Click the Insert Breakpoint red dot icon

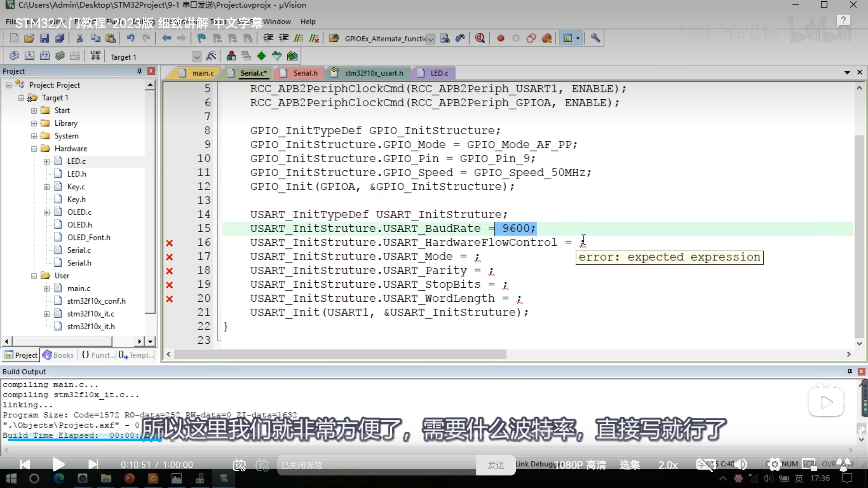[500, 38]
